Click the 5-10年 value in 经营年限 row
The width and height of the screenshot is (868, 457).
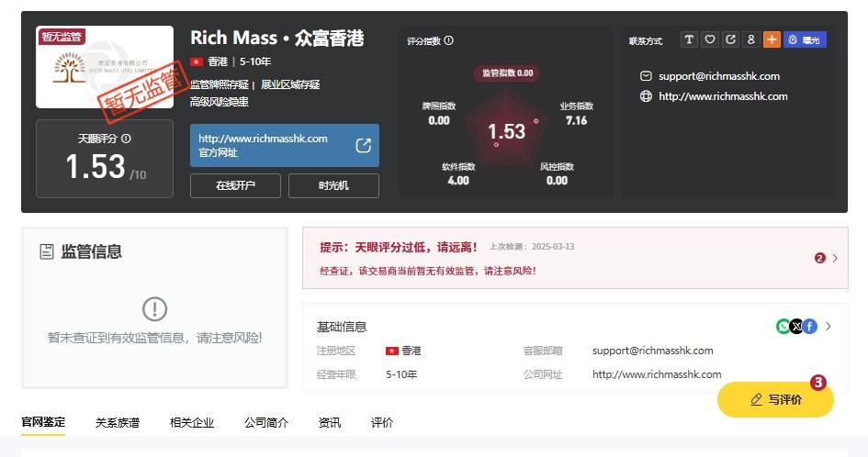pos(401,374)
